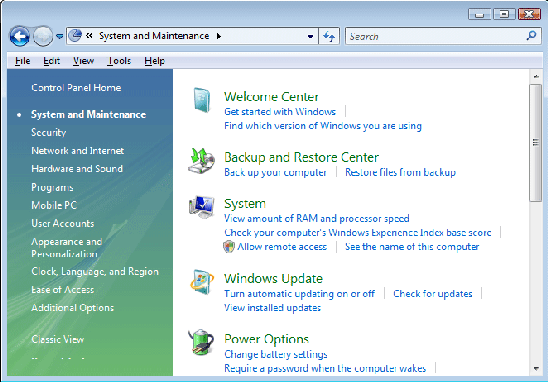Click the Welcome Center icon
This screenshot has width=548, height=382.
click(x=202, y=100)
